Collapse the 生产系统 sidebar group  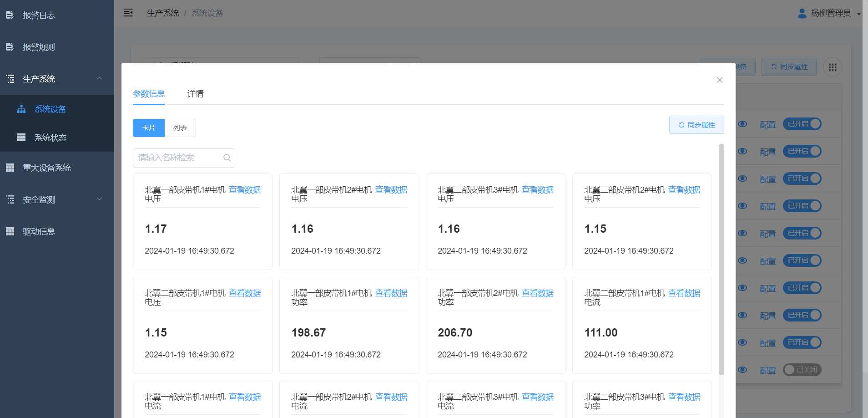coord(57,79)
